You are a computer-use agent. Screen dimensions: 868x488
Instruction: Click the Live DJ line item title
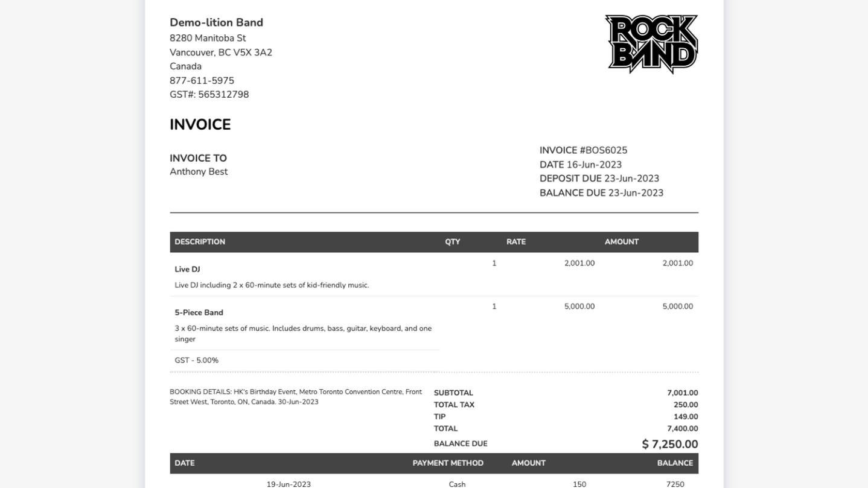187,270
